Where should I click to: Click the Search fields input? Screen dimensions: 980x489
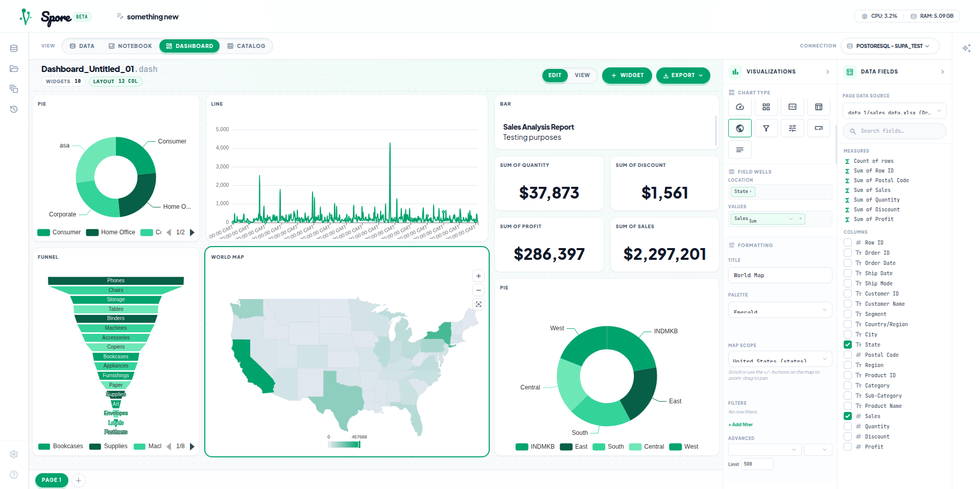(x=894, y=131)
